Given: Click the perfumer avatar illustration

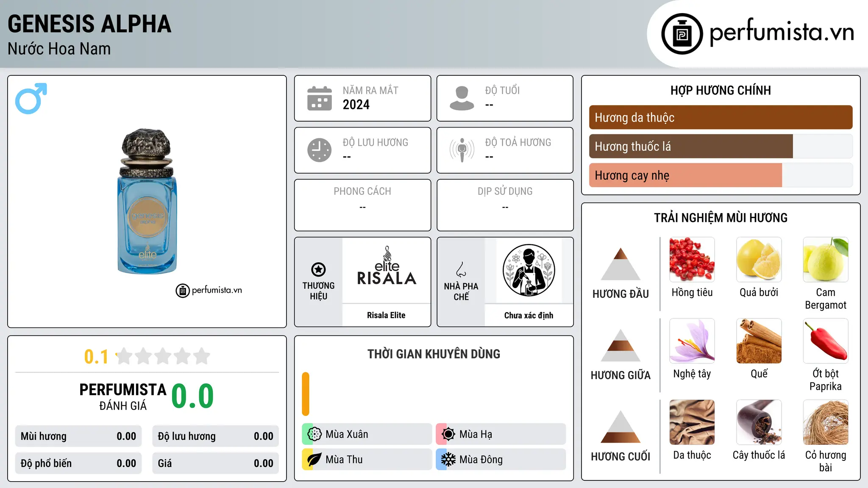Looking at the screenshot, I should (x=529, y=270).
